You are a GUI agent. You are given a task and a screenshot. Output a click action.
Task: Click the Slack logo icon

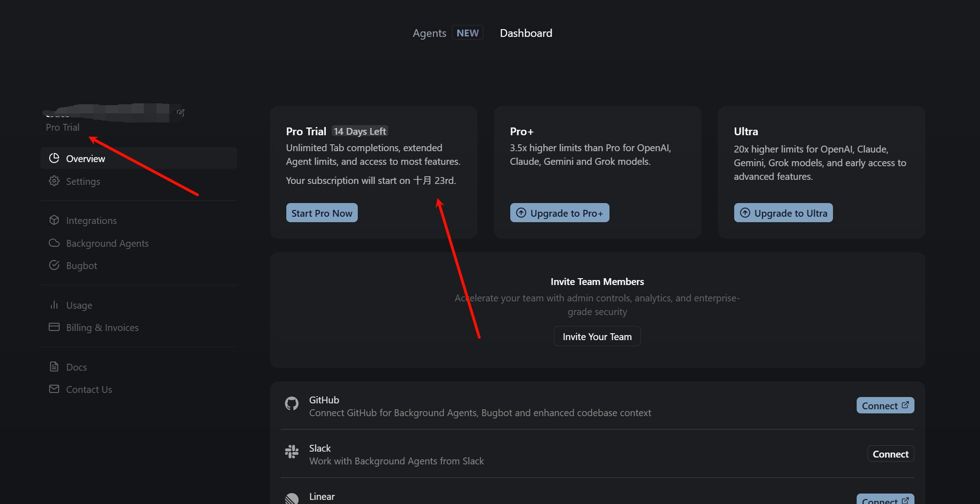(x=292, y=452)
